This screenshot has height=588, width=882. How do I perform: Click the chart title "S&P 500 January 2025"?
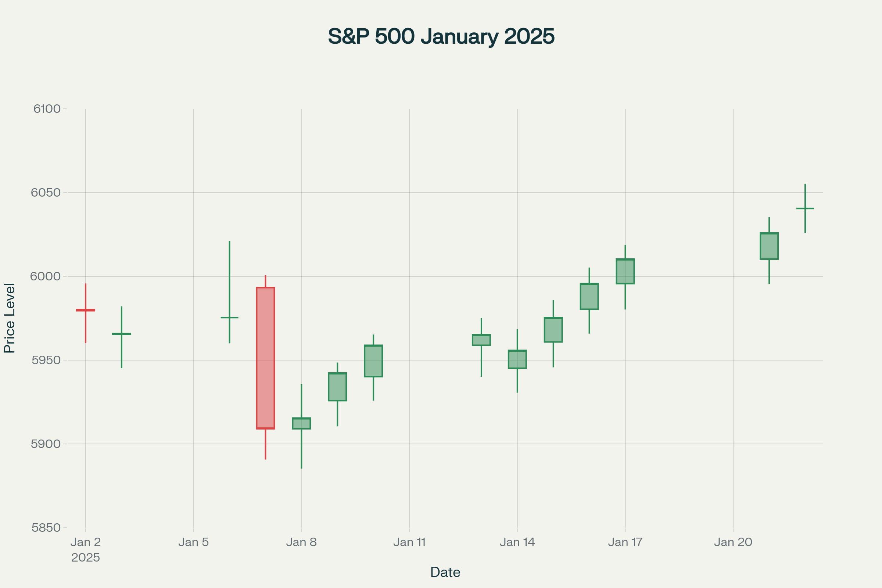[x=441, y=36]
